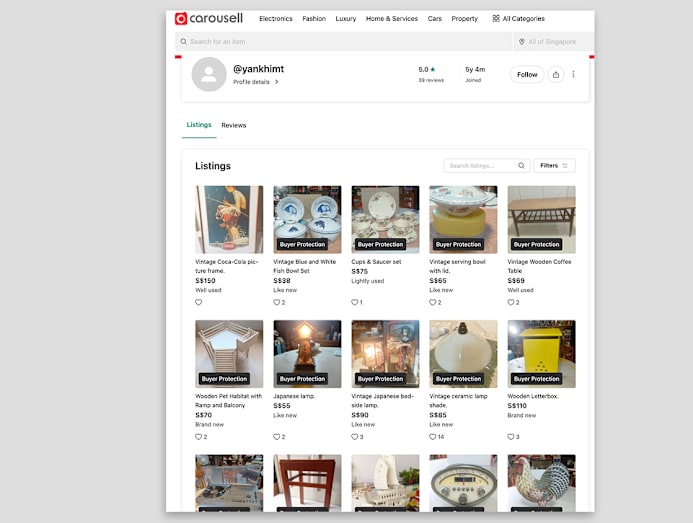Screen dimensions: 693x523
Task: Open the Home & Services menu
Action: [x=392, y=18]
